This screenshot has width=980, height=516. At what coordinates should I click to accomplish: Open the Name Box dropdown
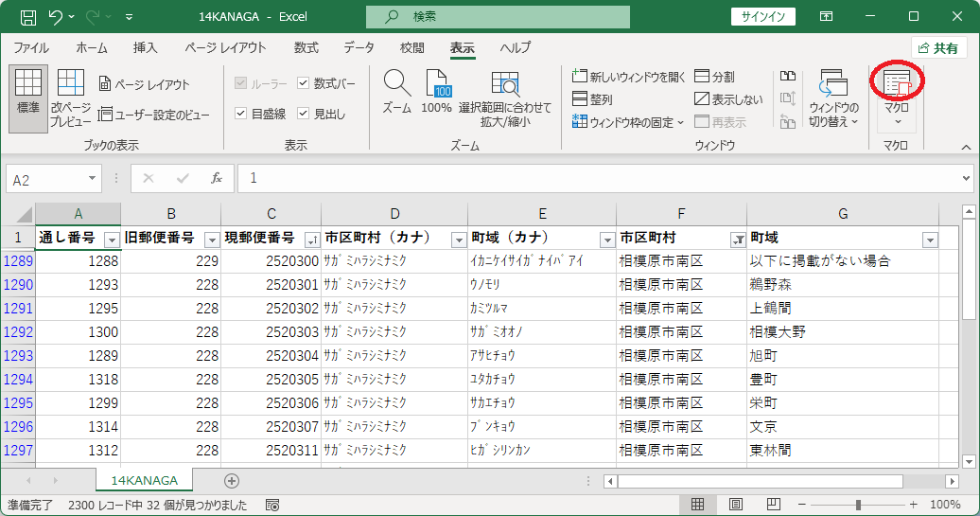pos(92,179)
